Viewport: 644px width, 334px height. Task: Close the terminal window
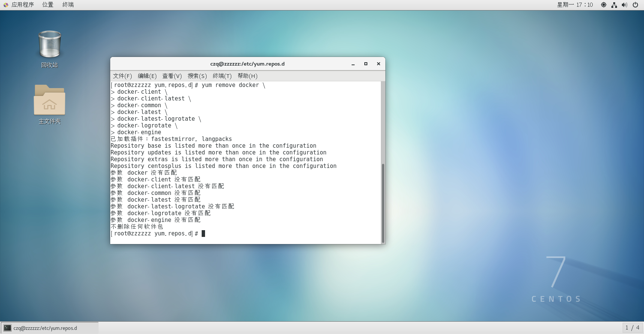(379, 64)
